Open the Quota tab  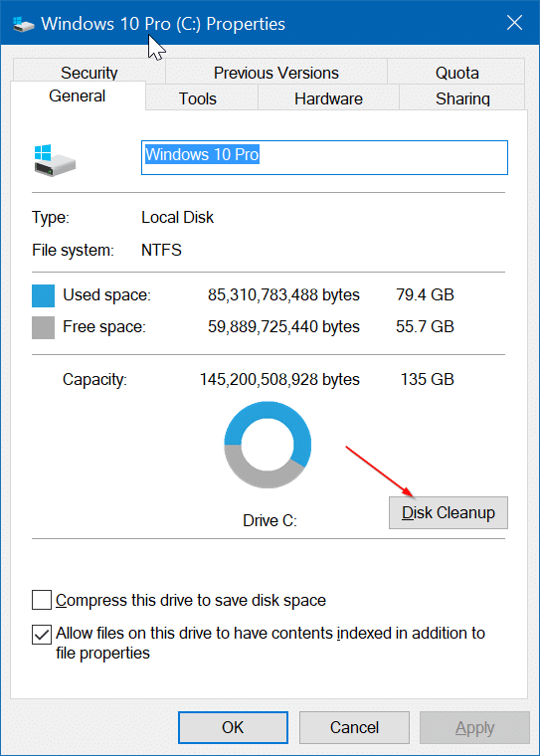point(456,72)
